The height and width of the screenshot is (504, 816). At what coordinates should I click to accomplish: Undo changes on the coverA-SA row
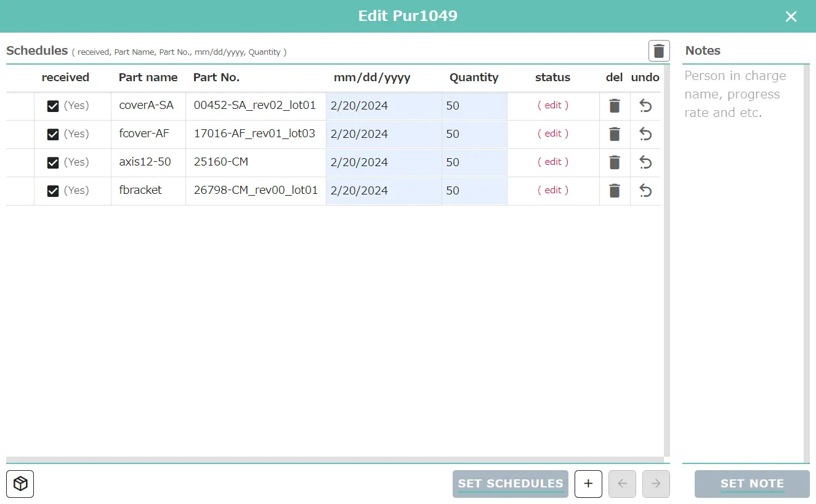click(645, 106)
